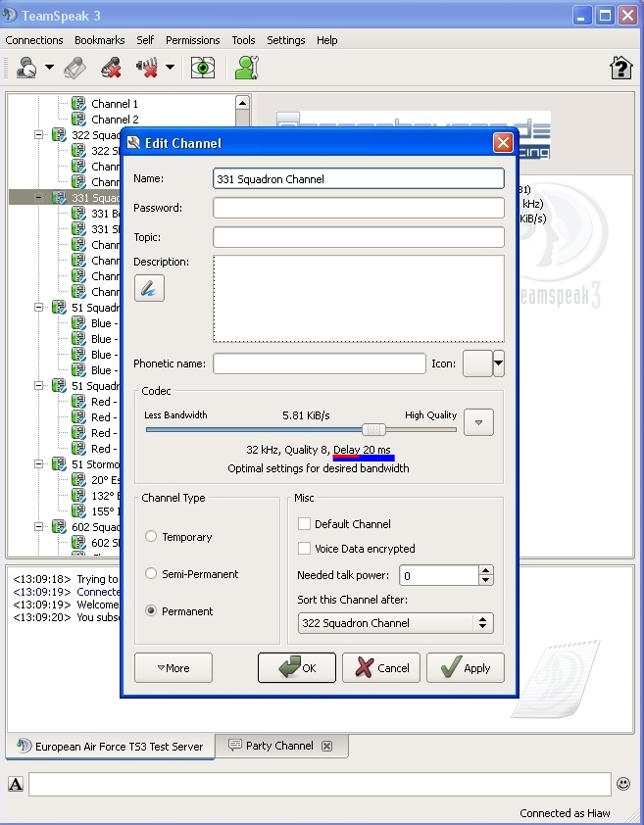Click the codec bandwidth slider handle
644x825 pixels.
373,429
